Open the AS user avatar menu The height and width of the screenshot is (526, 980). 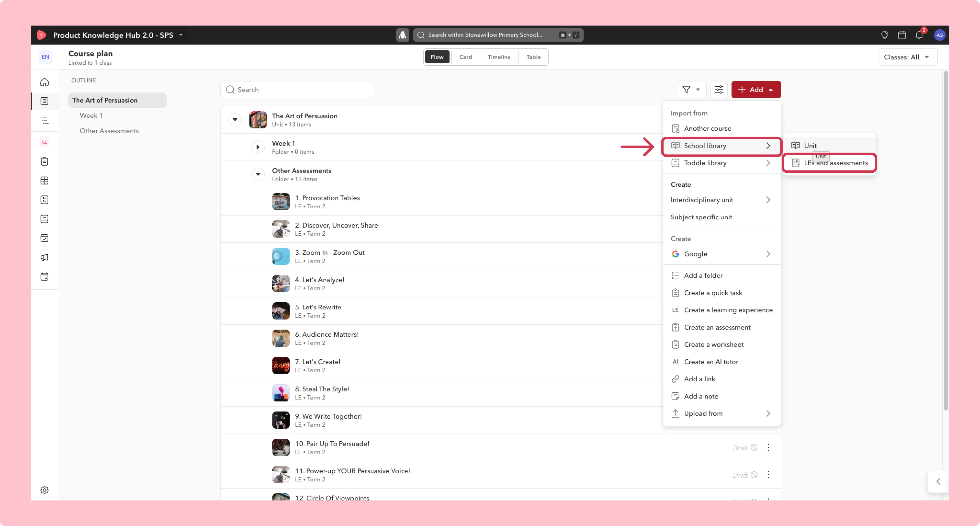940,35
